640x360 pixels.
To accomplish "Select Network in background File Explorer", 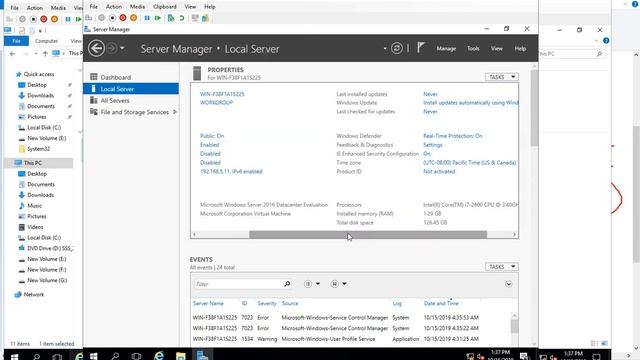I will [x=33, y=294].
